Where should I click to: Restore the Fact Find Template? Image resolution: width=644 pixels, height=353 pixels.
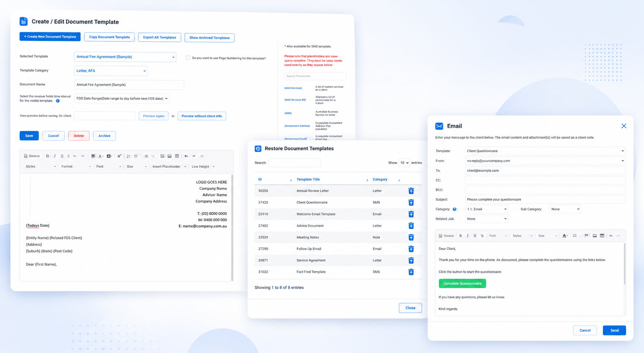coord(411,272)
